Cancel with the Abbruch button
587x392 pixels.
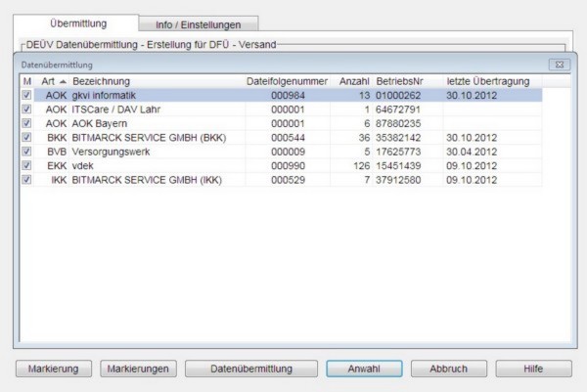click(448, 369)
